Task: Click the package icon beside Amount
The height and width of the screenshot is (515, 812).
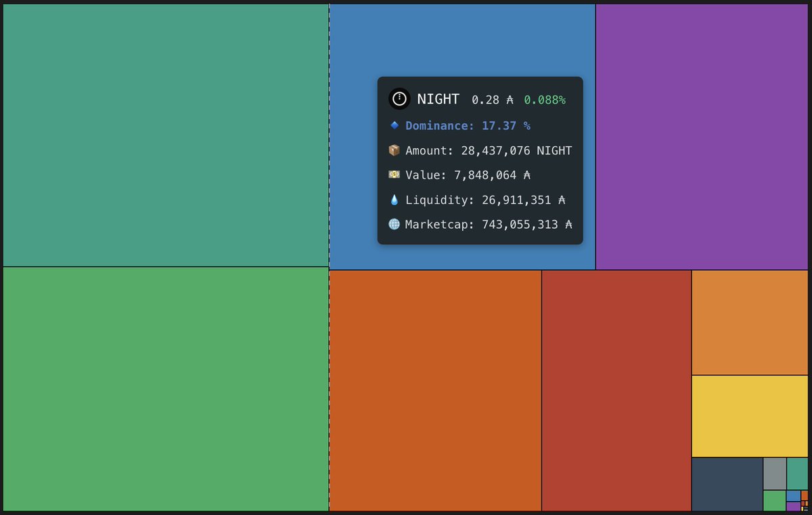Action: 394,150
